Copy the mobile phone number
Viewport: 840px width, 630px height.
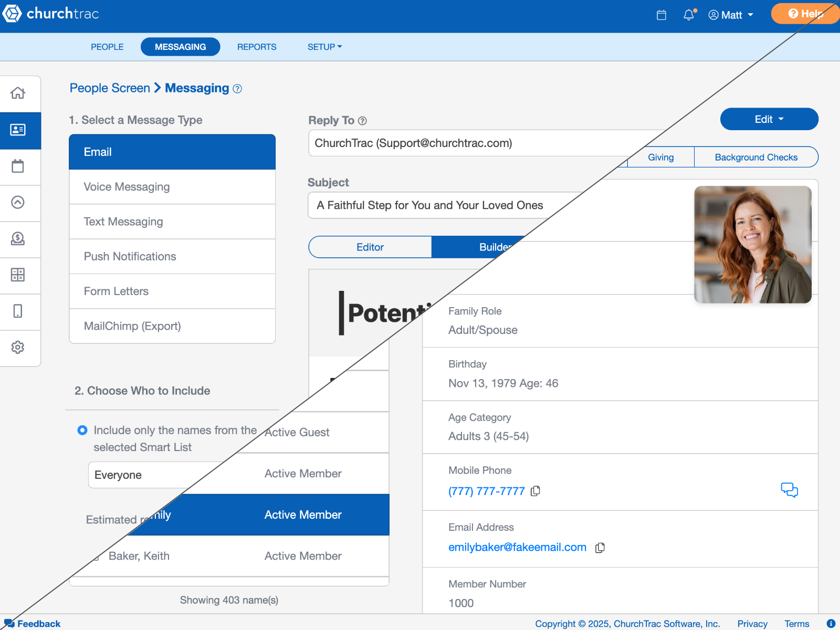(x=535, y=491)
